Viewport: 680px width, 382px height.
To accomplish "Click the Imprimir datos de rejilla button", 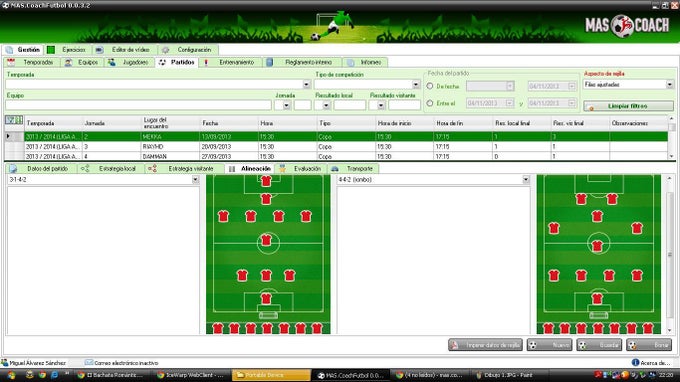I will click(485, 345).
